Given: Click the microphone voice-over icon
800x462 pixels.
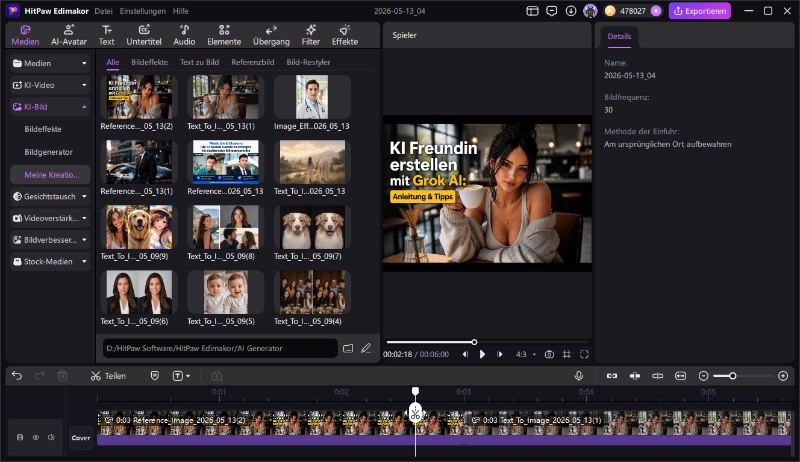Looking at the screenshot, I should coord(579,376).
